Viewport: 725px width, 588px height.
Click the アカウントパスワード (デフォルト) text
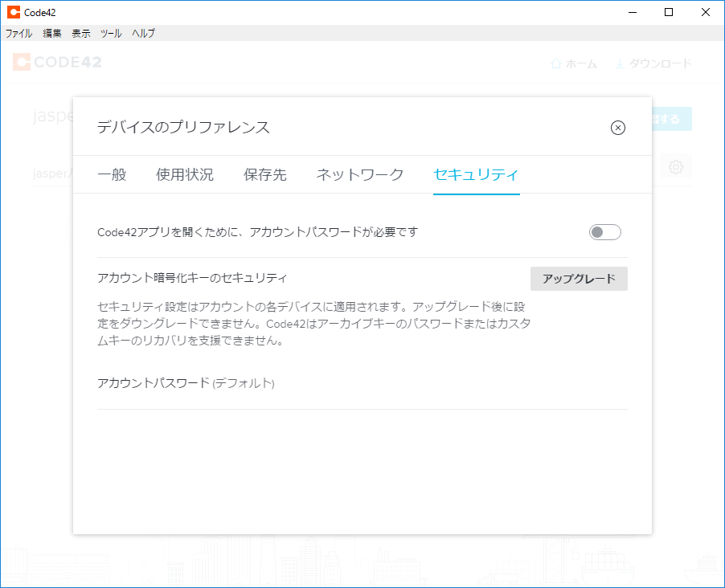tap(186, 383)
